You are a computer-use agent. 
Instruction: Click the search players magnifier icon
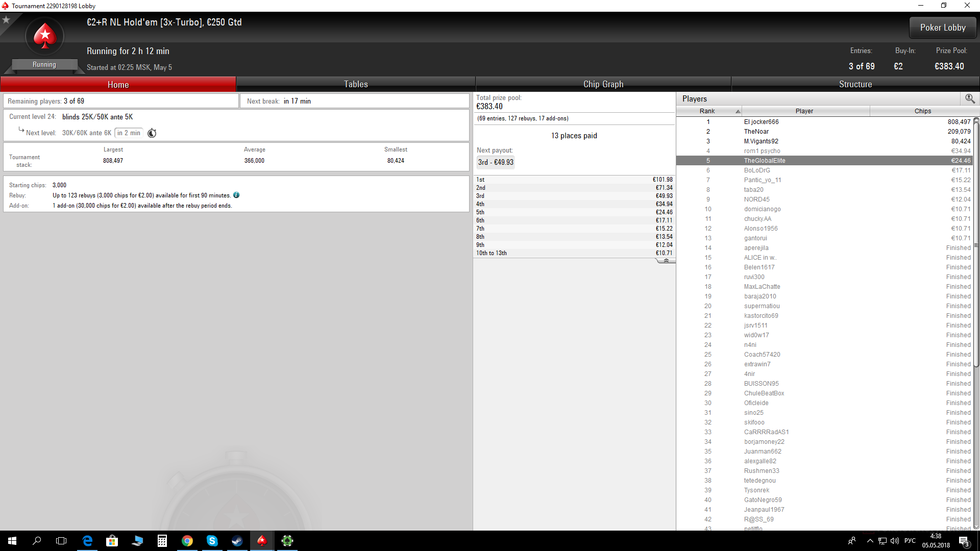click(x=970, y=98)
